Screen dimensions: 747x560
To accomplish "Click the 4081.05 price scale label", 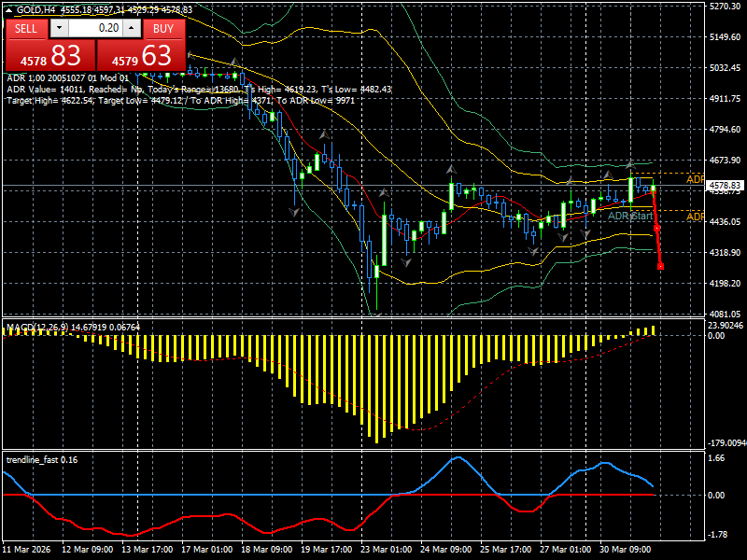I will [726, 314].
